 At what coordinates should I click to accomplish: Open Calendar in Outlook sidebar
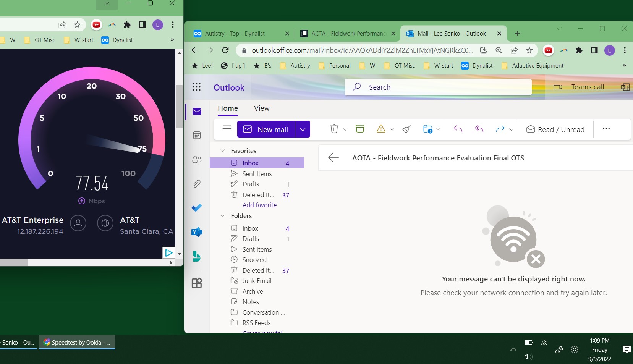(x=197, y=135)
